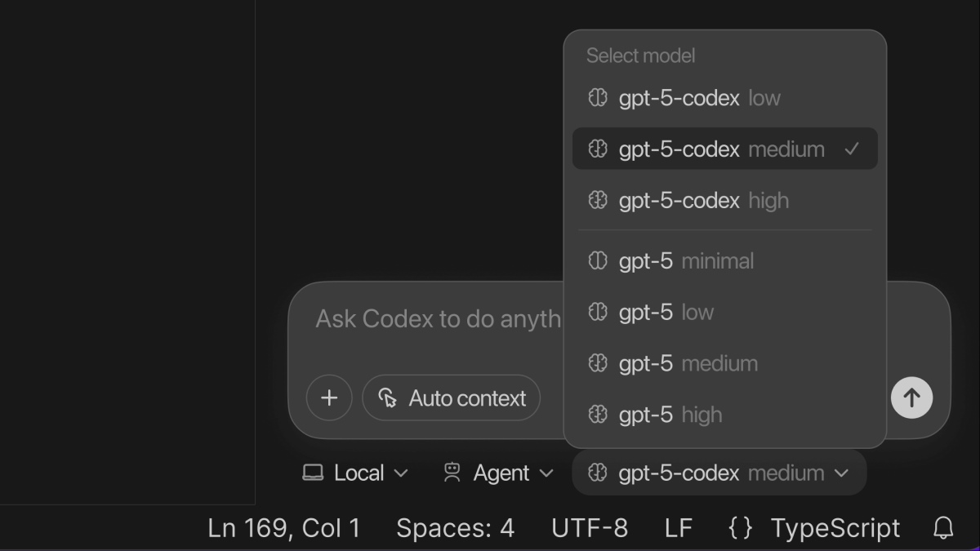Open the gpt-5-codex medium model dropdown
This screenshot has height=551, width=980.
tap(719, 472)
